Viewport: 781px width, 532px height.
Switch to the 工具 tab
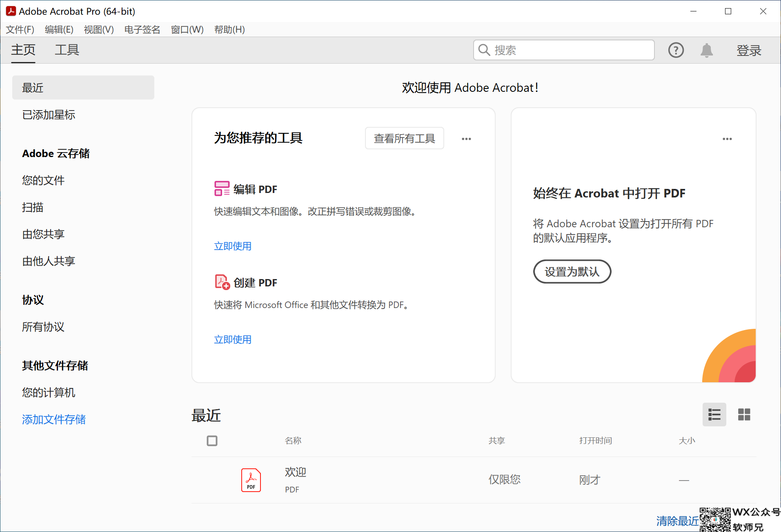[67, 50]
